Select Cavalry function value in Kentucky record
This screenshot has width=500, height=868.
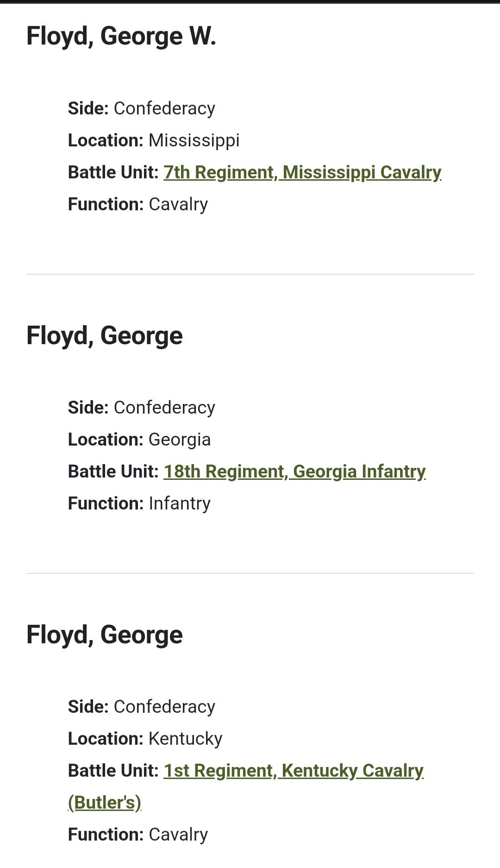click(178, 835)
